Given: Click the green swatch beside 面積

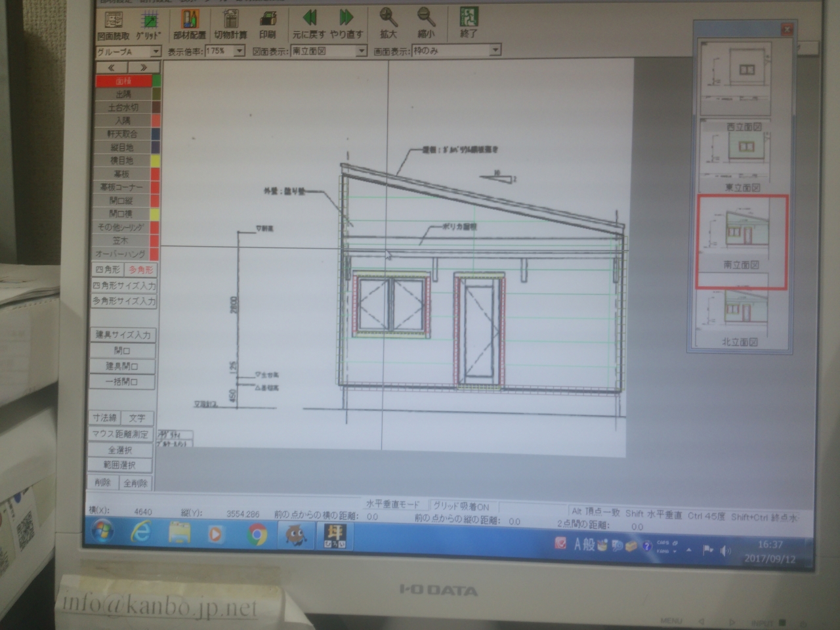Looking at the screenshot, I should pyautogui.click(x=156, y=81).
